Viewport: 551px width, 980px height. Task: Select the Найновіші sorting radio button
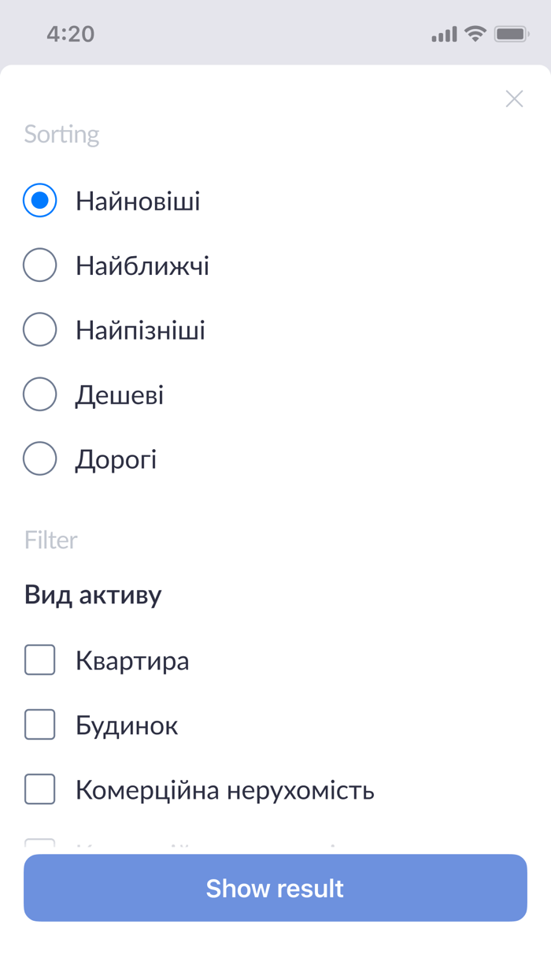coord(39,201)
